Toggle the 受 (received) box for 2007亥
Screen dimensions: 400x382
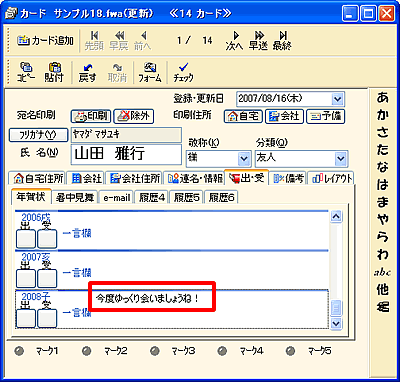pos(47,278)
